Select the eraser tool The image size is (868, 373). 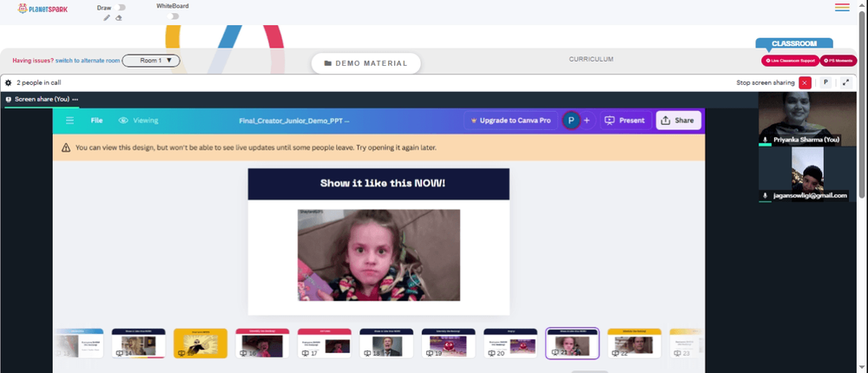118,17
